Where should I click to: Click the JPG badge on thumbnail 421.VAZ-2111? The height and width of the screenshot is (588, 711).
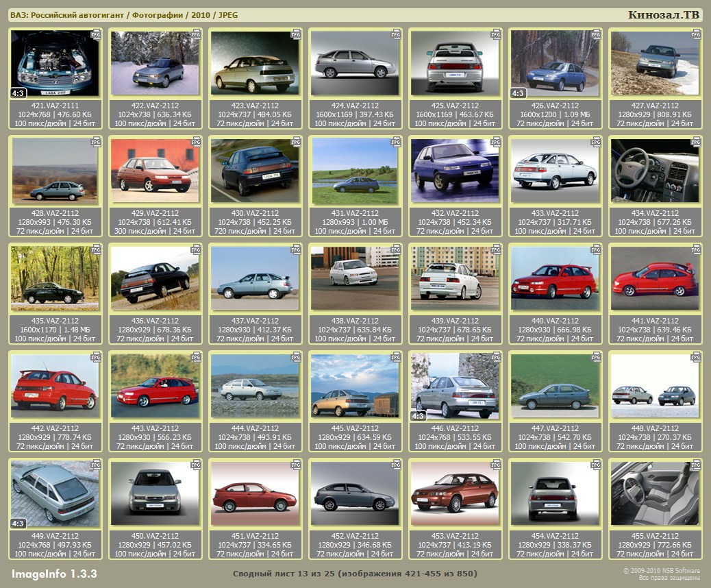click(x=96, y=34)
